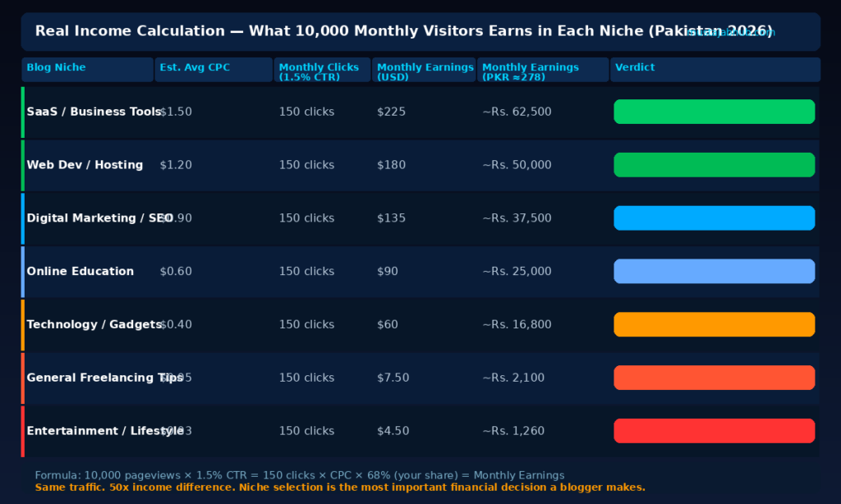This screenshot has width=841, height=504.
Task: Click the red verdict bar for Entertainment
Action: pyautogui.click(x=715, y=431)
